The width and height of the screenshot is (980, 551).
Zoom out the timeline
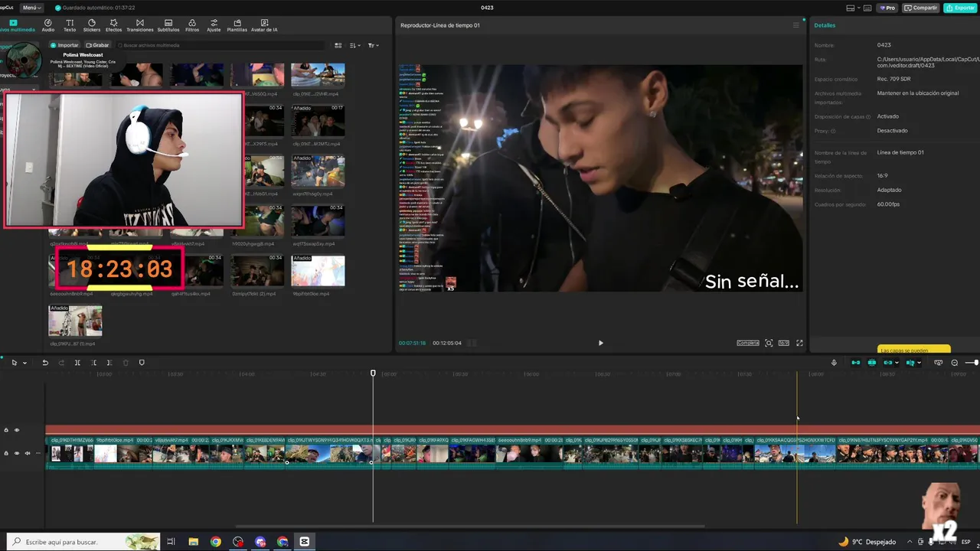point(955,363)
